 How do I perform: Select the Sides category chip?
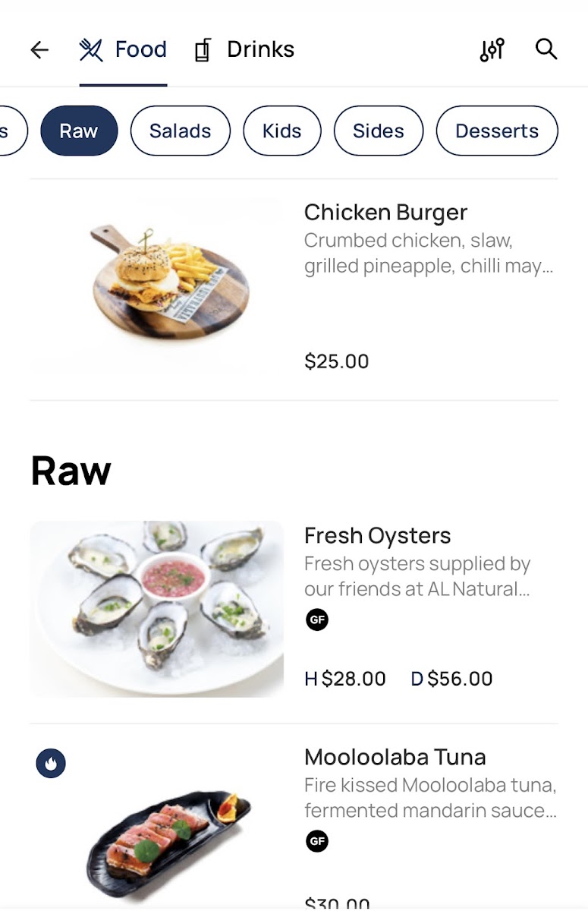[x=378, y=131]
